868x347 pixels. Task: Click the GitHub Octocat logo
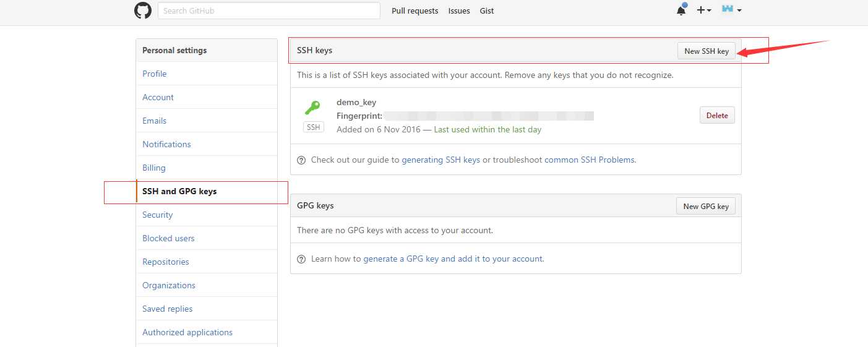pos(143,11)
